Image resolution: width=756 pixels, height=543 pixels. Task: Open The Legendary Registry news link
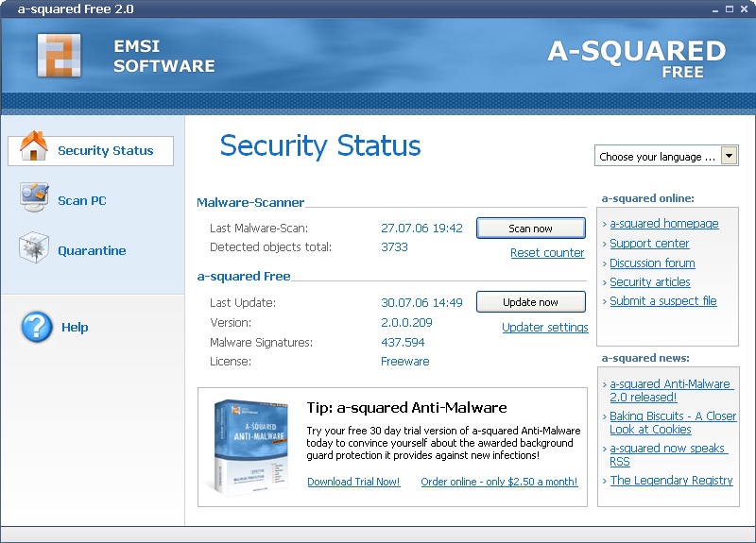coord(671,481)
